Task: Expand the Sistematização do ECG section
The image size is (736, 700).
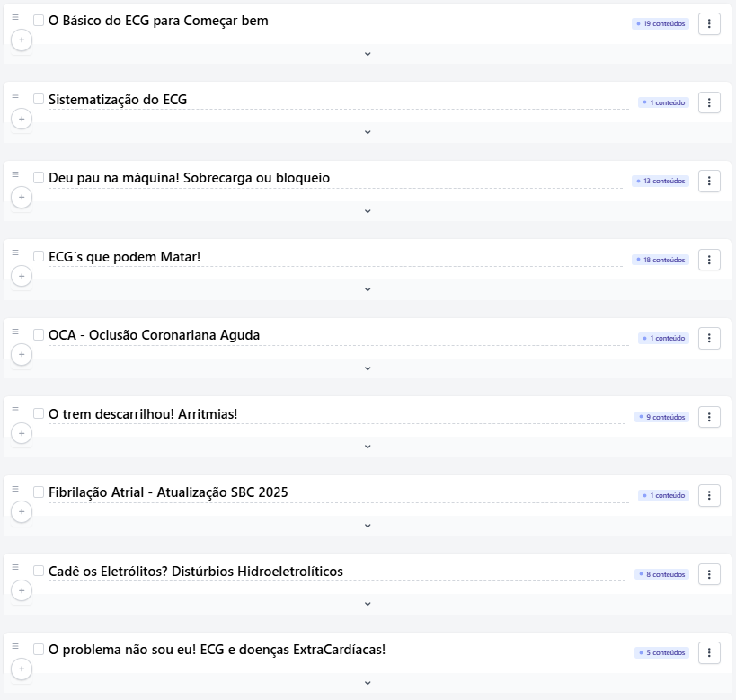Action: 368,132
